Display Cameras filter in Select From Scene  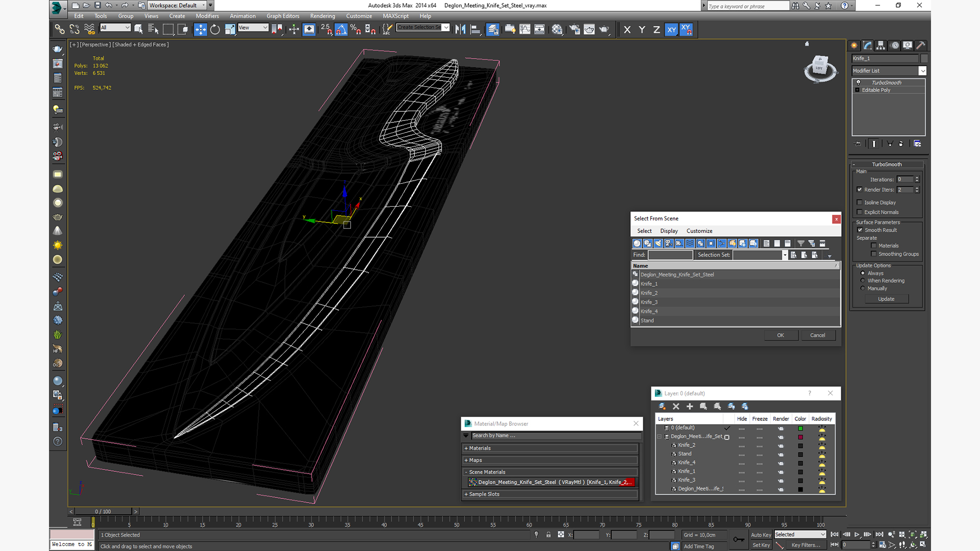pyautogui.click(x=669, y=243)
